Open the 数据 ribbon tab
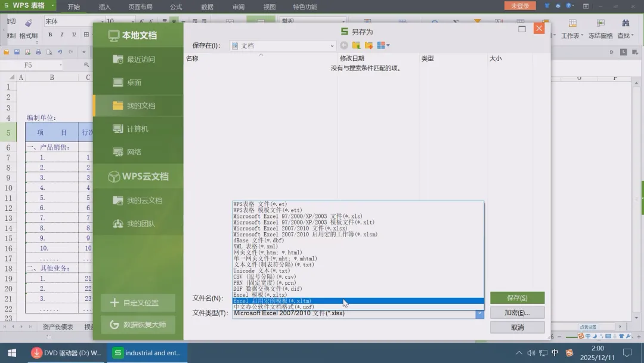This screenshot has height=363, width=644. pos(207,7)
